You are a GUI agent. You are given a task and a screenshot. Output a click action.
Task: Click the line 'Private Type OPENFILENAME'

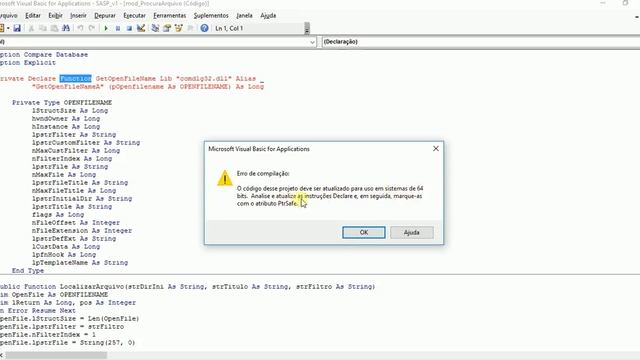62,102
